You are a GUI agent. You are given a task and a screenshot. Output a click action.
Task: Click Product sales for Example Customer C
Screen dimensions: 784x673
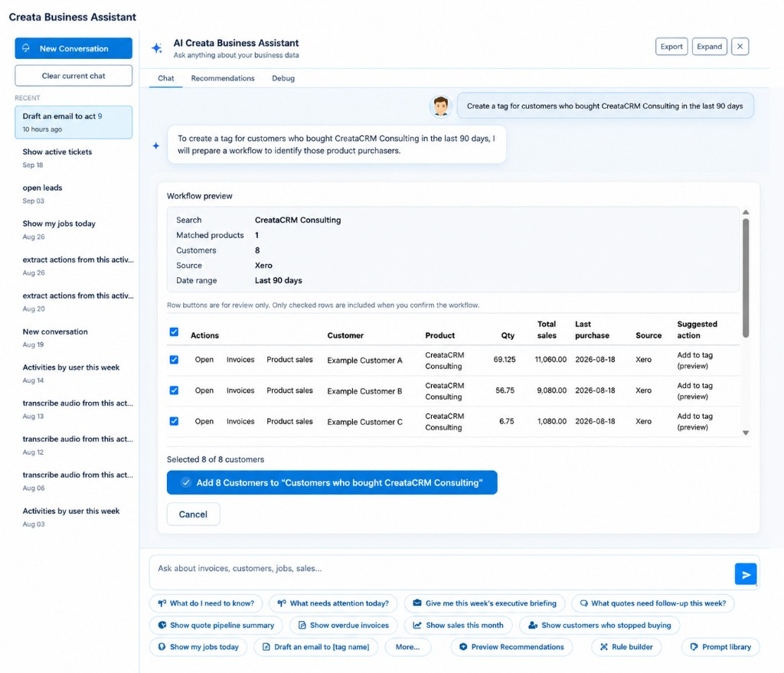tap(289, 422)
